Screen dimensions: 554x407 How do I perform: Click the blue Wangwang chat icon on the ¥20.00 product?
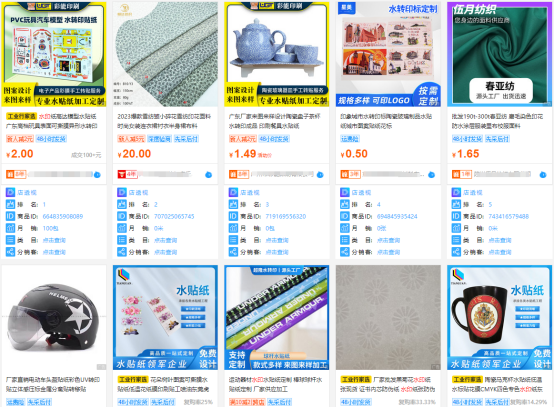[x=208, y=175]
